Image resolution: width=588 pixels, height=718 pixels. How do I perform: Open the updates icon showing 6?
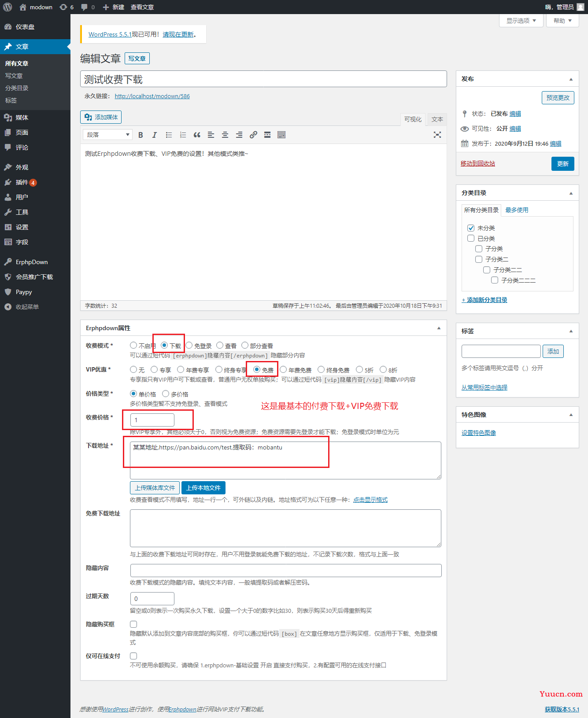pyautogui.click(x=67, y=7)
